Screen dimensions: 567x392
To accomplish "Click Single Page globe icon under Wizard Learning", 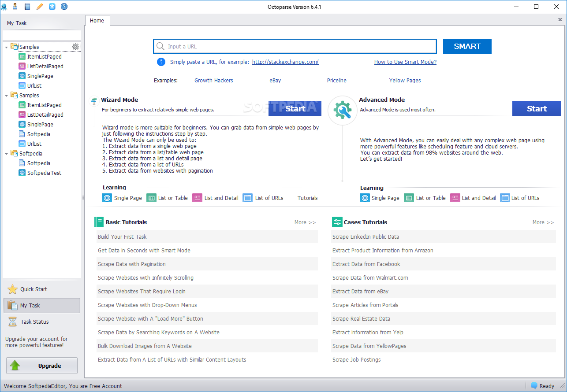I will pos(107,198).
